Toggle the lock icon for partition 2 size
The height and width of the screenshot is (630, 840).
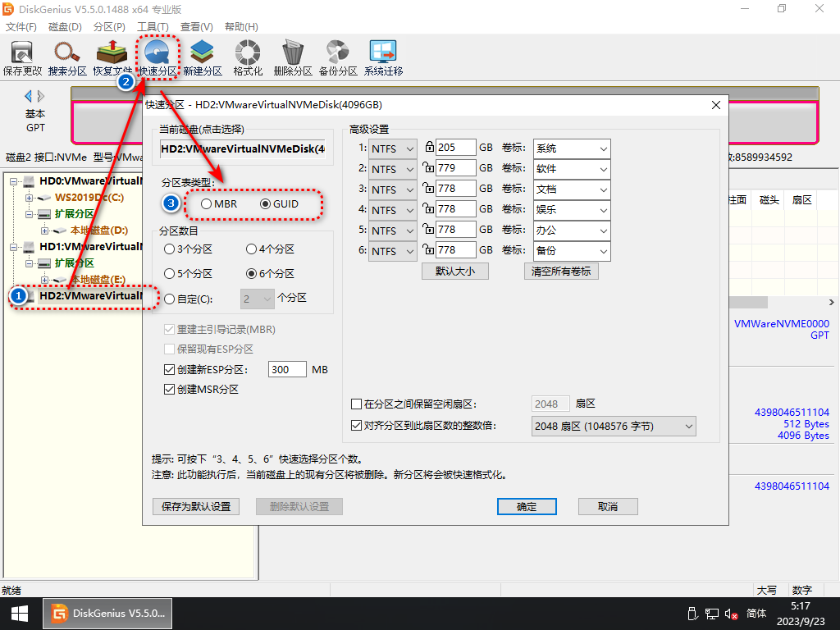click(x=427, y=168)
